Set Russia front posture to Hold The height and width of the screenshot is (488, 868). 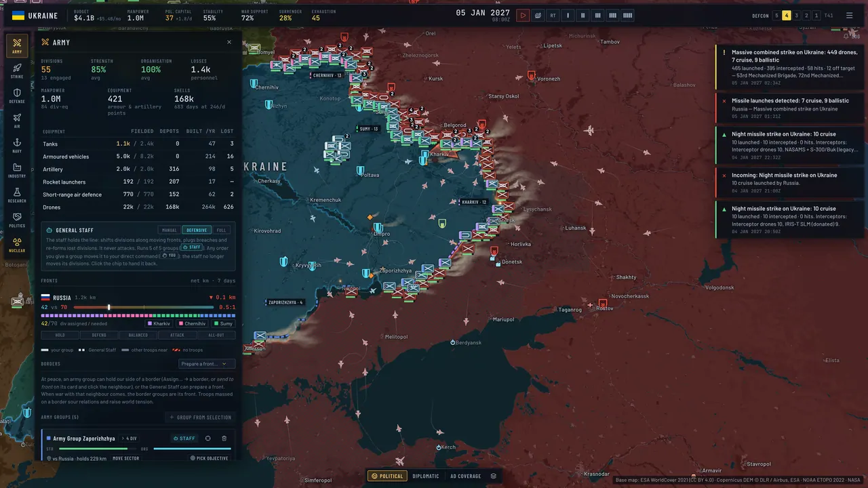pyautogui.click(x=60, y=335)
